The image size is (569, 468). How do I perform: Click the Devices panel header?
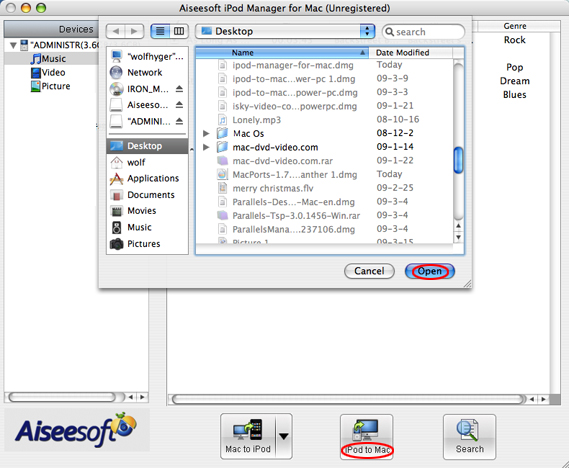[x=51, y=29]
